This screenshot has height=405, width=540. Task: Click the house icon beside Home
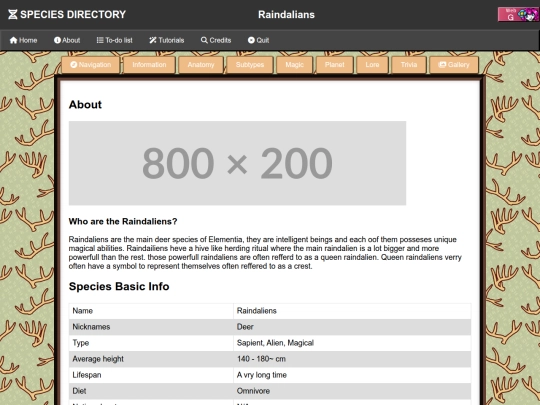(13, 40)
